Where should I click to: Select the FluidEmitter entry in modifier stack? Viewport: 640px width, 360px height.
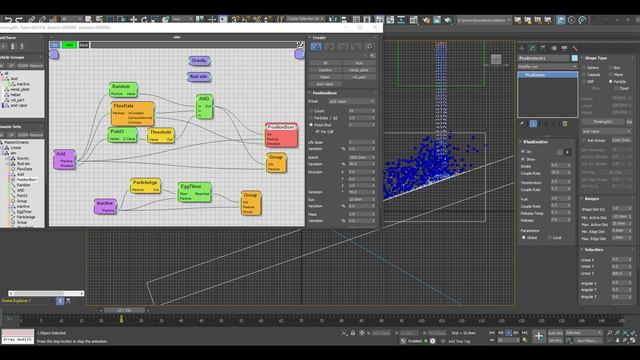tap(547, 75)
